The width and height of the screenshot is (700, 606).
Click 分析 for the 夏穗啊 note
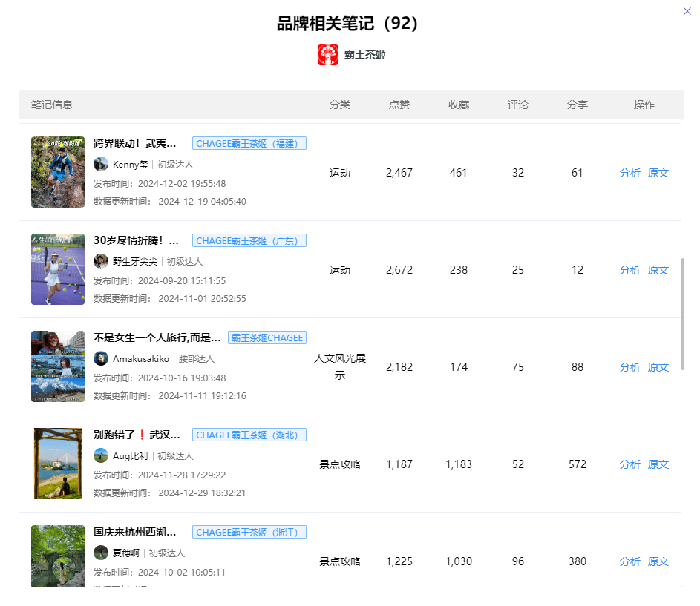[630, 561]
